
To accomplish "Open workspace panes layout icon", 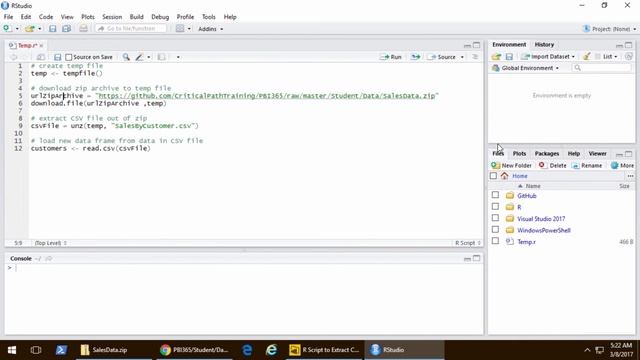I will click(180, 29).
